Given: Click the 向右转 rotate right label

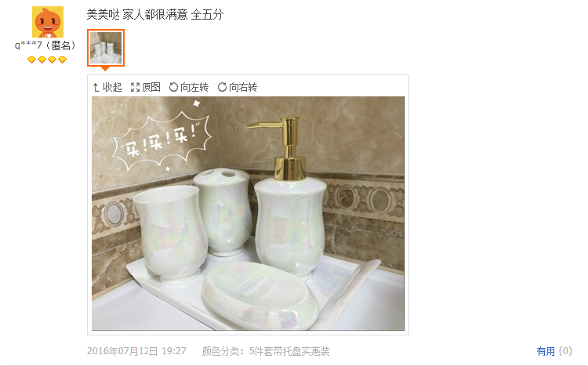Looking at the screenshot, I should tap(243, 87).
